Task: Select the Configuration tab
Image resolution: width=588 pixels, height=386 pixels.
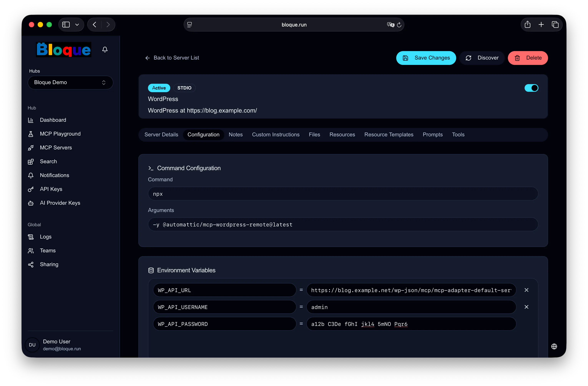Action: (x=203, y=135)
